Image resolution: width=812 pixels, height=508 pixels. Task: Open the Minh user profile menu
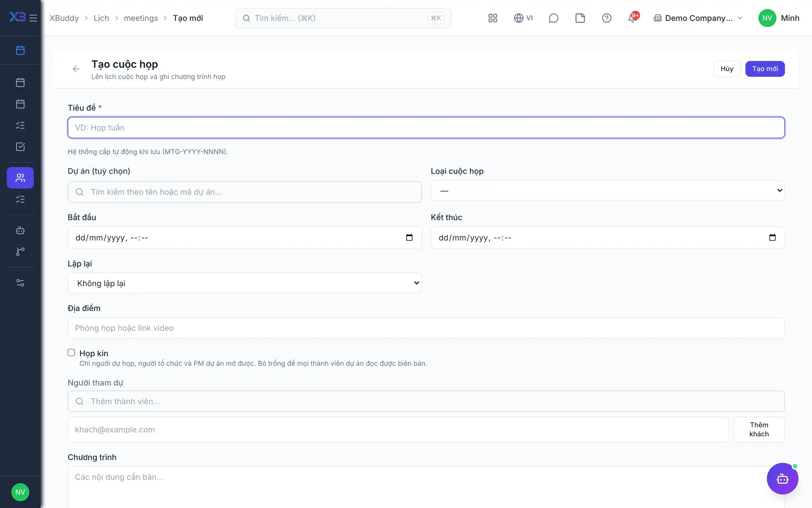[x=778, y=18]
